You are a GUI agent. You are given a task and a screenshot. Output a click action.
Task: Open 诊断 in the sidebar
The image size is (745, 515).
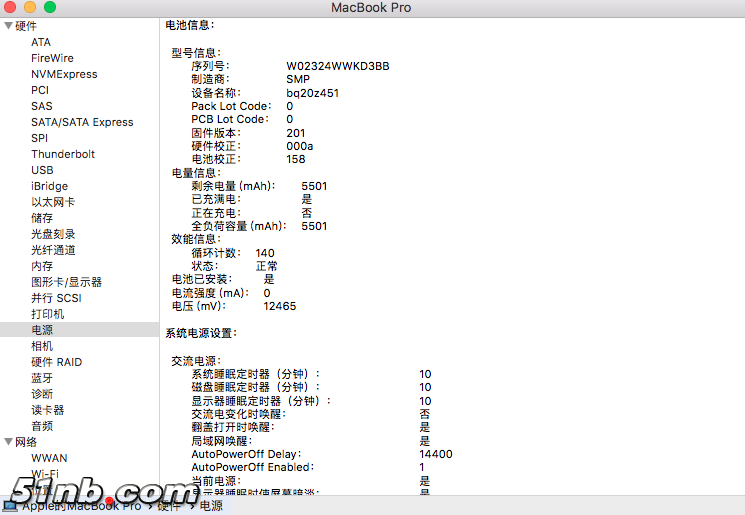pos(42,394)
